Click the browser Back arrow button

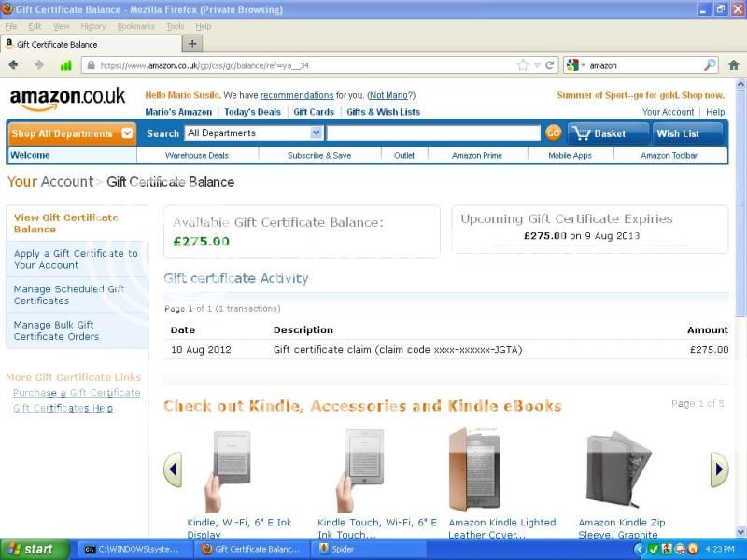(x=13, y=65)
